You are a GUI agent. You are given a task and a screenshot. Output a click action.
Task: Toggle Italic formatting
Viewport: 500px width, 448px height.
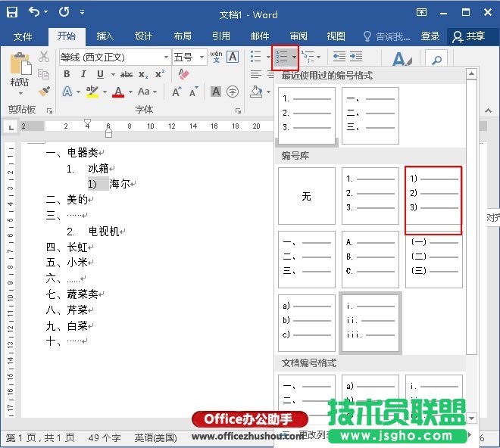pos(83,74)
